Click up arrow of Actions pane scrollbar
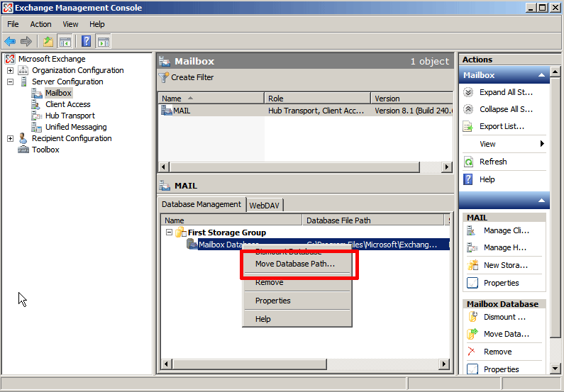Viewport: 564px width, 392px height. [555, 72]
